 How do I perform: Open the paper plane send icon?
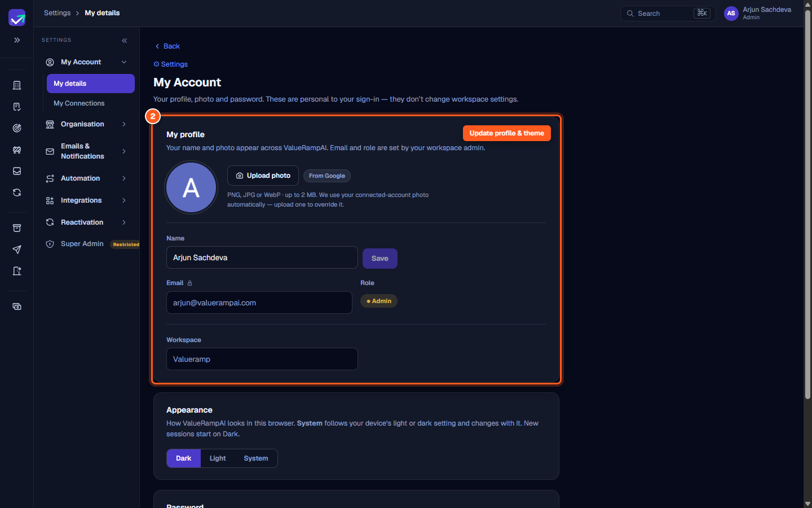(x=17, y=249)
